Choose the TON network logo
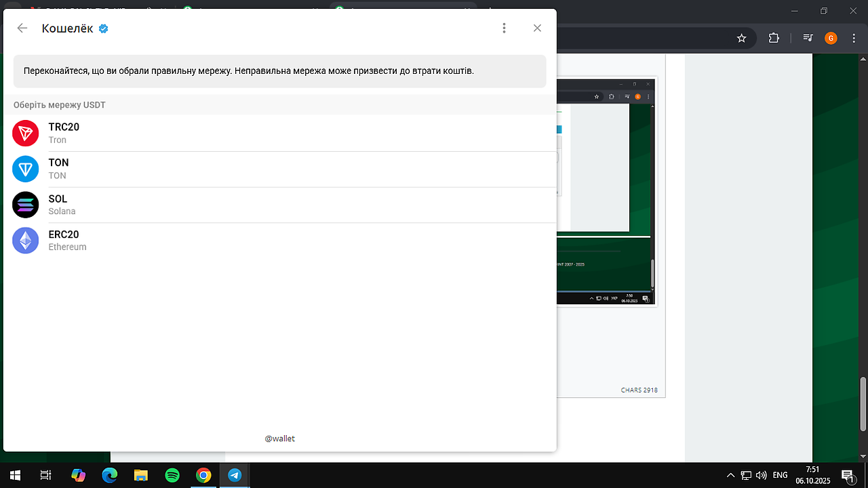 coord(26,169)
